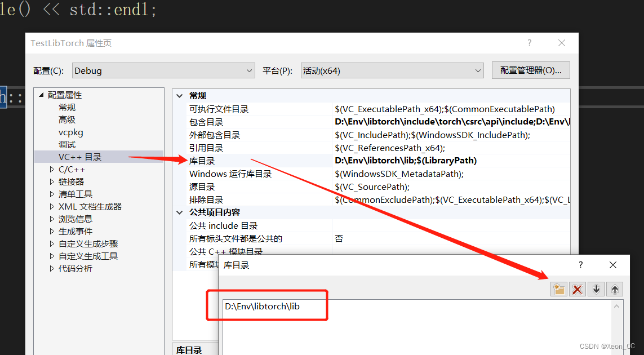This screenshot has height=355, width=644.
Task: Add new line folder icon in 库目录 dialog
Action: pyautogui.click(x=558, y=289)
